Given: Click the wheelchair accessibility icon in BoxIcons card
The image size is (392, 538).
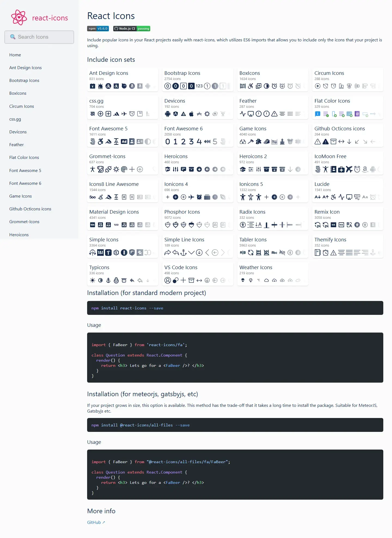Looking at the screenshot, I should [x=251, y=86].
